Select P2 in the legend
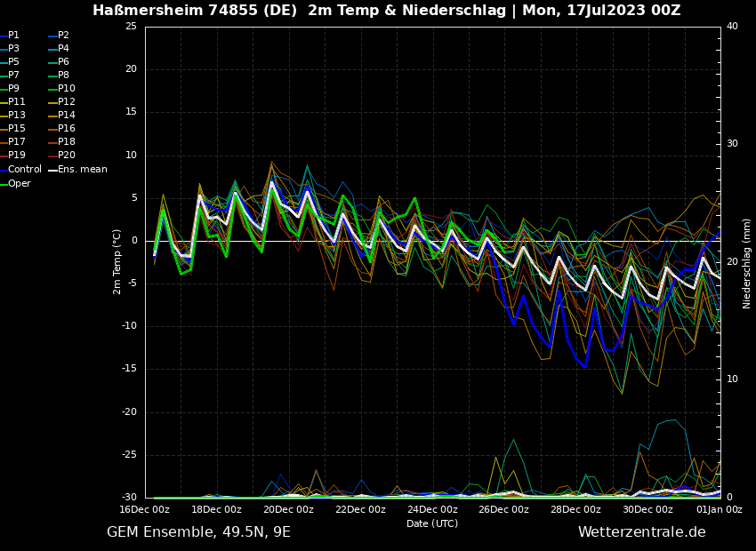 point(63,36)
